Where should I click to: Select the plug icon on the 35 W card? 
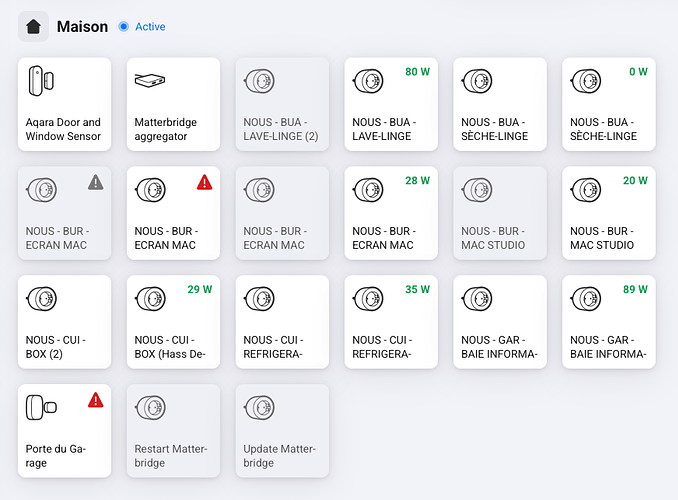(368, 299)
